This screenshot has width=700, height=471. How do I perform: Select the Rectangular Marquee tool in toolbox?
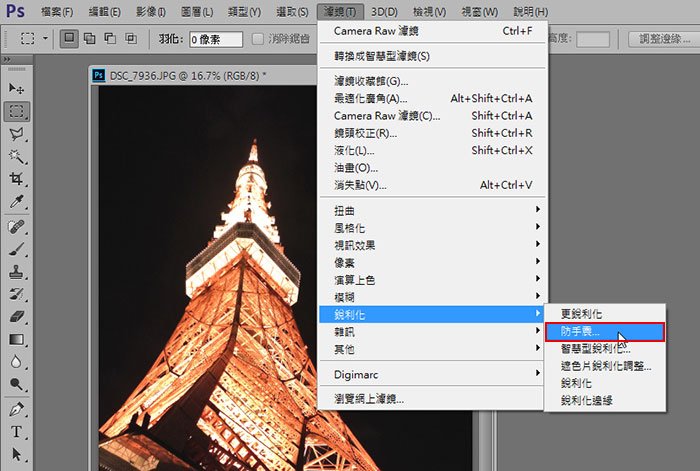click(x=17, y=111)
